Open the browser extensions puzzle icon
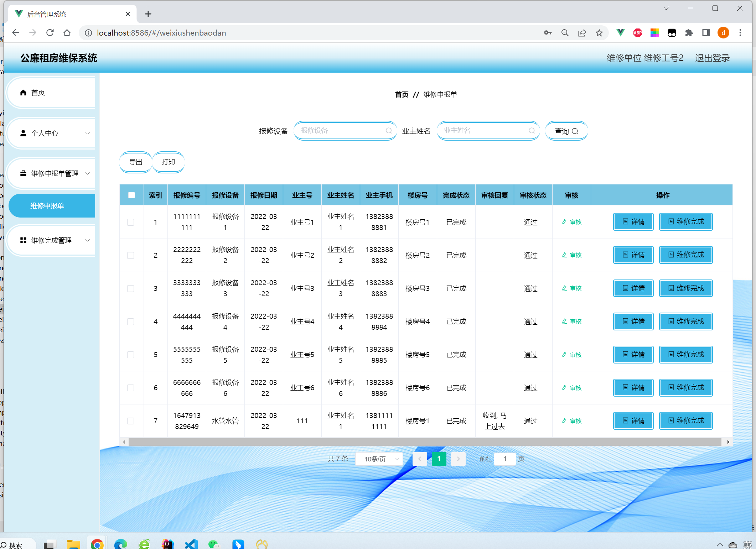 pos(689,33)
